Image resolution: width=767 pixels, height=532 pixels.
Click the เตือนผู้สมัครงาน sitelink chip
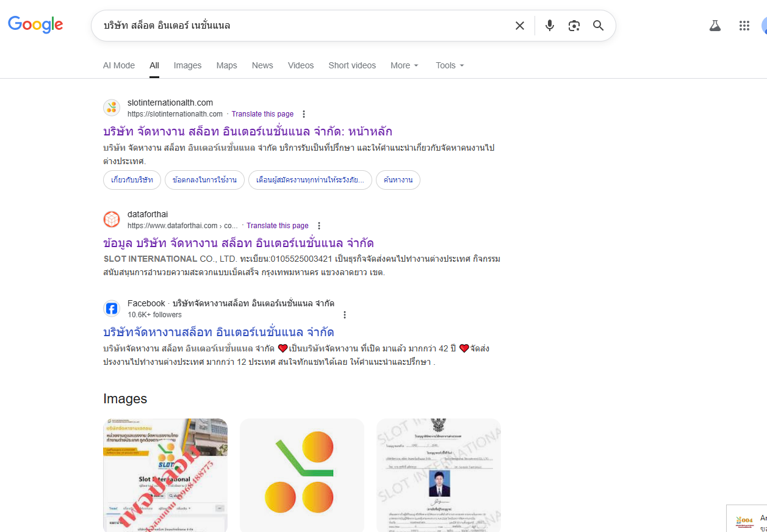point(310,180)
